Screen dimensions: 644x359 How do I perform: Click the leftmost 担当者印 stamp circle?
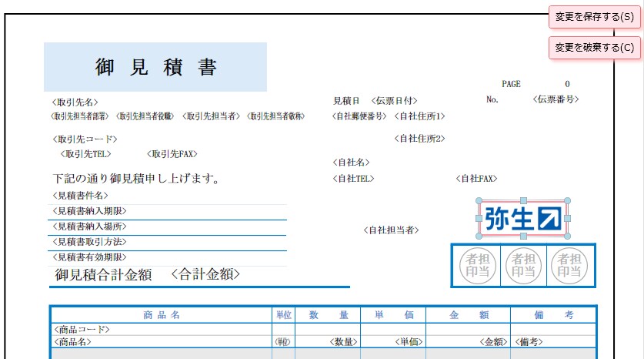477,266
